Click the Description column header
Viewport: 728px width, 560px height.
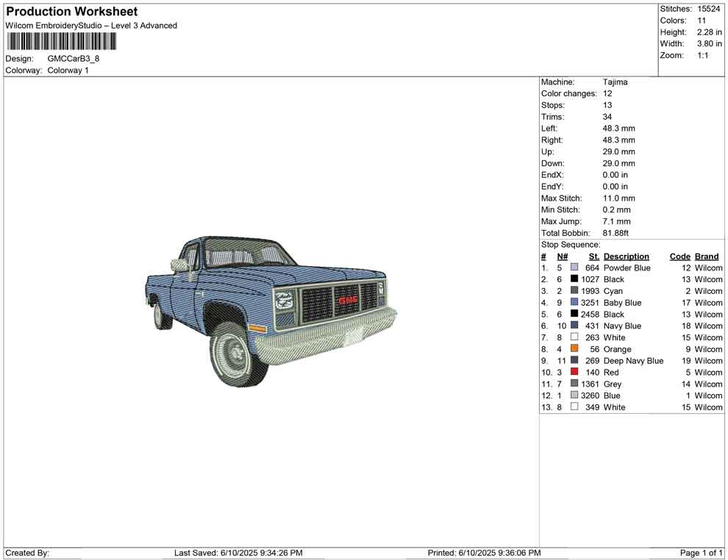[x=626, y=256]
